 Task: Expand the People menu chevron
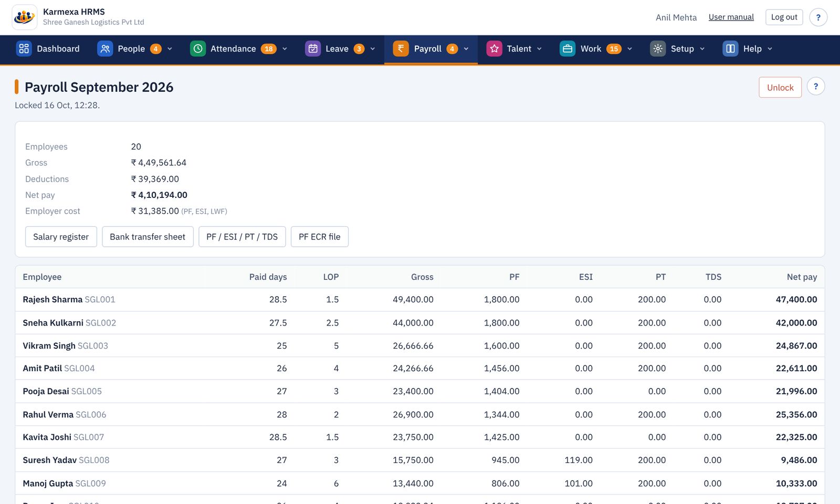pos(170,49)
